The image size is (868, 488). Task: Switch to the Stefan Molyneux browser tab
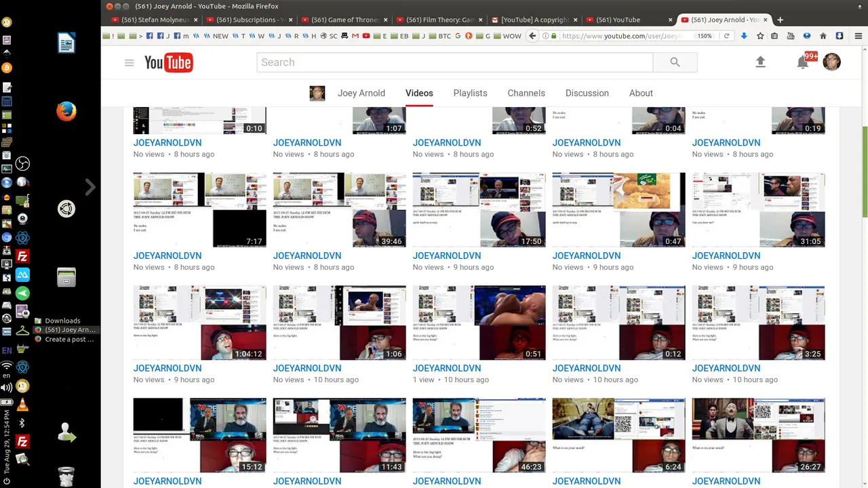tap(153, 20)
